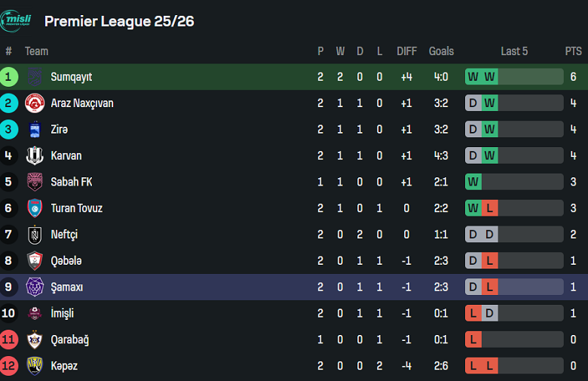Sort table by PTS column header

[x=573, y=51]
